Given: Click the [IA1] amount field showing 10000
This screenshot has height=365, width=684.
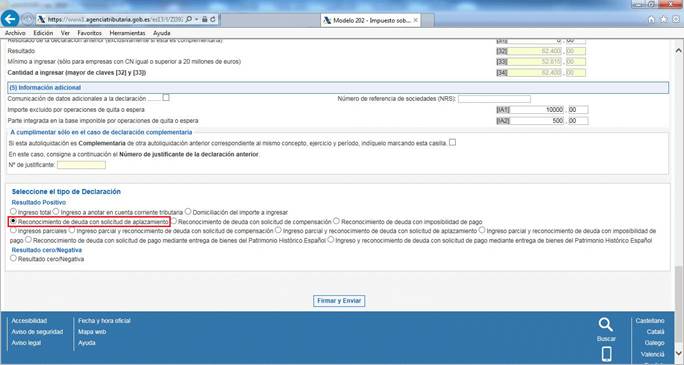Looking at the screenshot, I should tap(537, 110).
